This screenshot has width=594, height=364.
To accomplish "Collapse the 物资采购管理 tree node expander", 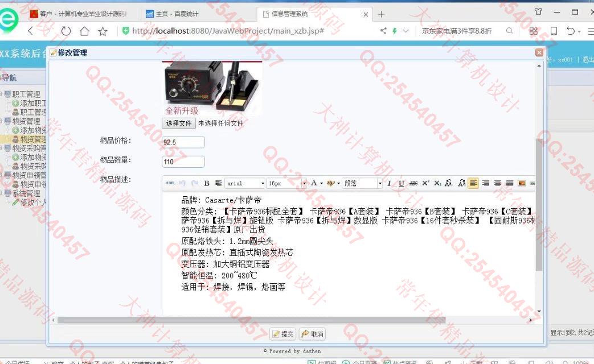I will coord(1,148).
